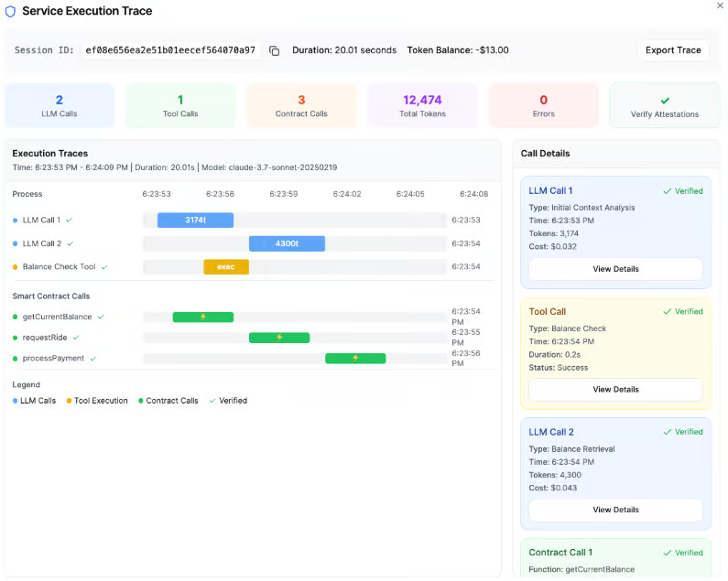Click the lightning bolt on requestRide bar
Viewport: 728px width, 581px height.
point(279,338)
